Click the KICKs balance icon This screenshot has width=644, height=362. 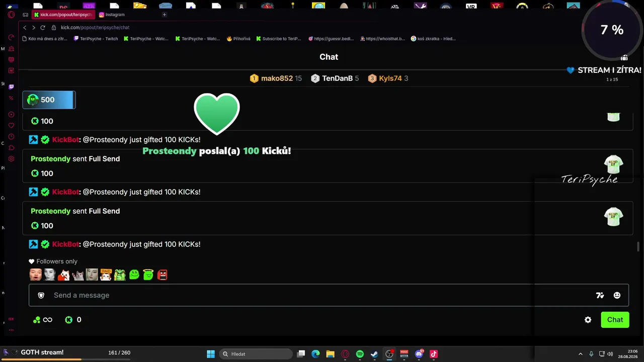[x=69, y=320]
